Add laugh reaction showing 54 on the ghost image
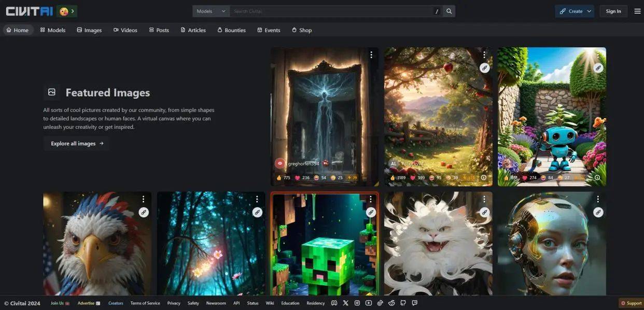 pyautogui.click(x=320, y=177)
